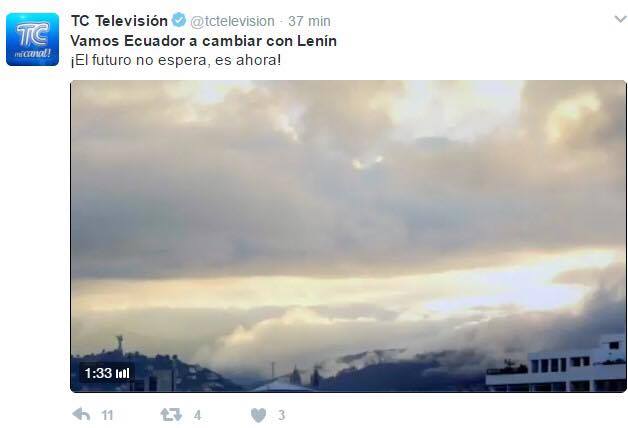This screenshot has width=628, height=428.
Task: Click the white building in video frame
Action: click(x=556, y=365)
